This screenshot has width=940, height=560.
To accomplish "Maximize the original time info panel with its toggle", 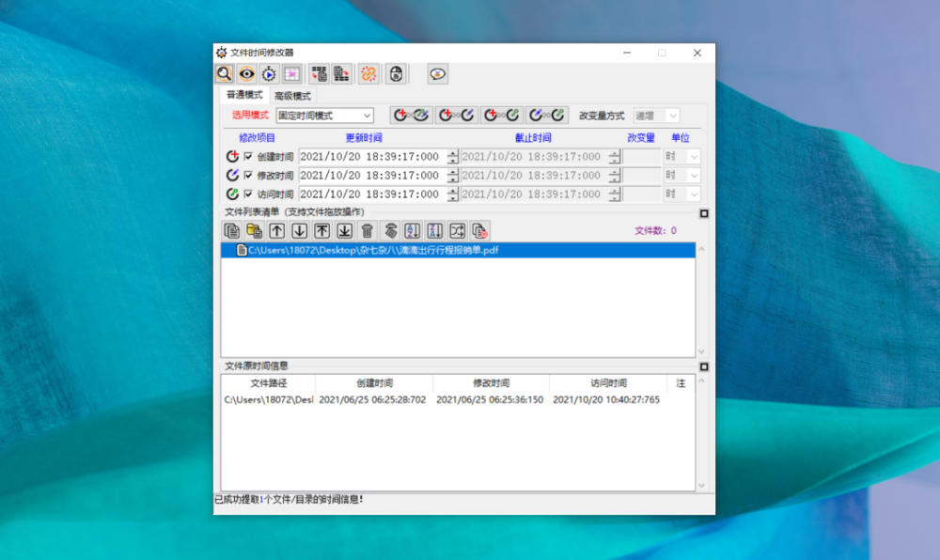I will (x=704, y=366).
